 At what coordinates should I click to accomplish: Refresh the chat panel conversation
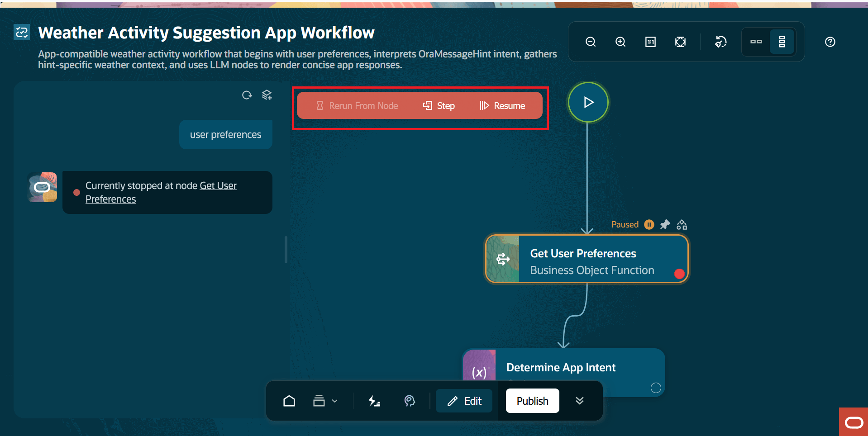247,95
